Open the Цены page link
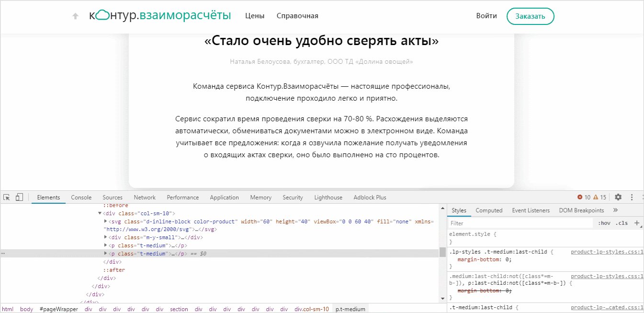The image size is (644, 313). click(255, 16)
